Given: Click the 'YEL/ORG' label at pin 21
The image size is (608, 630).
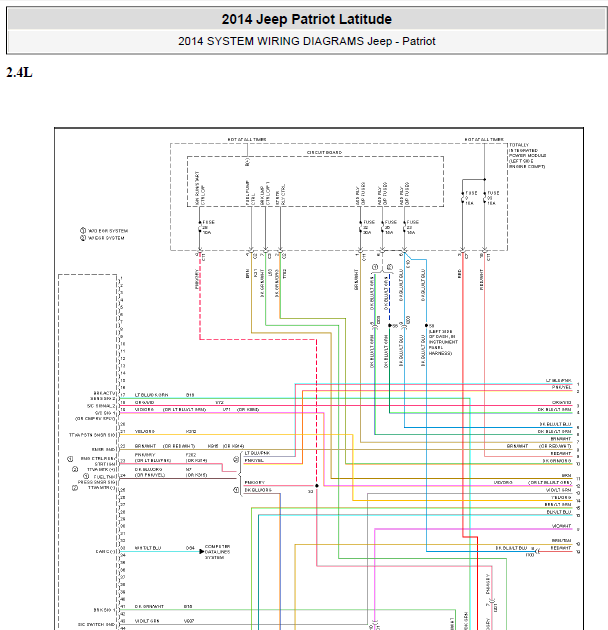Looking at the screenshot, I should click(x=145, y=432).
